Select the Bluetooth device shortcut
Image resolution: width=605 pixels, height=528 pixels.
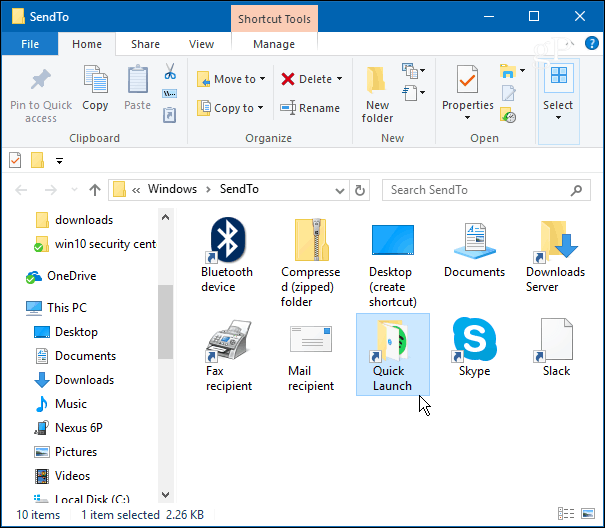[227, 255]
